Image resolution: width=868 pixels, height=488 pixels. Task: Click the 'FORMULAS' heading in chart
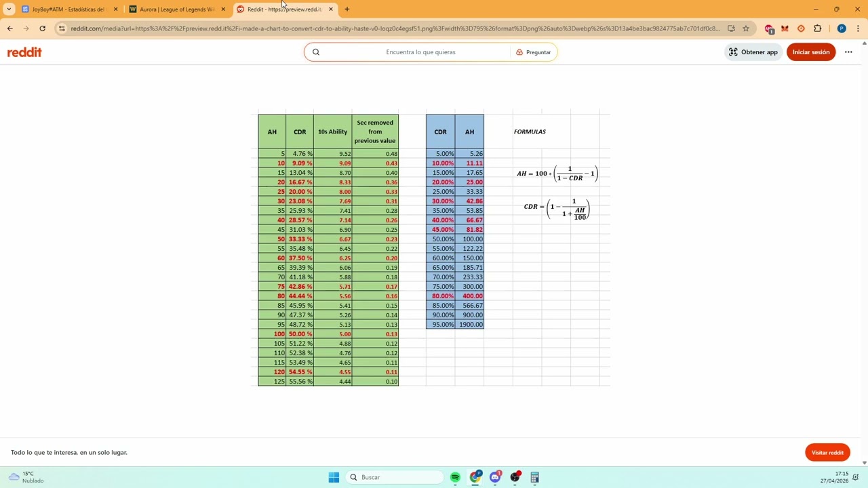coord(530,131)
